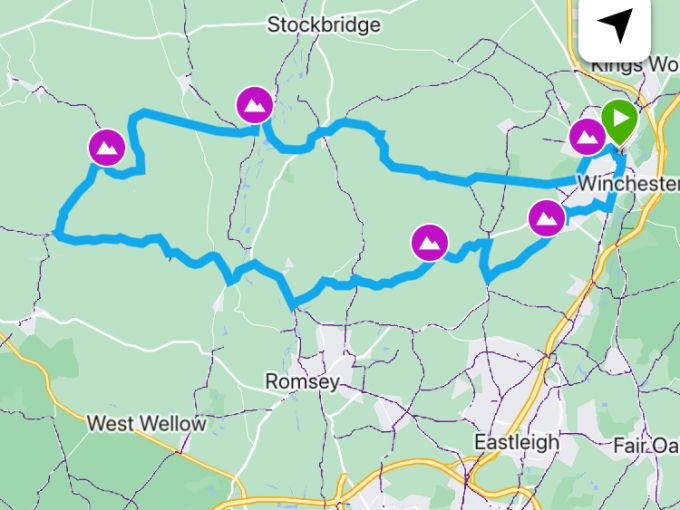Screen dimensions: 680x510
Task: Select the green route start marker
Action: (619, 122)
